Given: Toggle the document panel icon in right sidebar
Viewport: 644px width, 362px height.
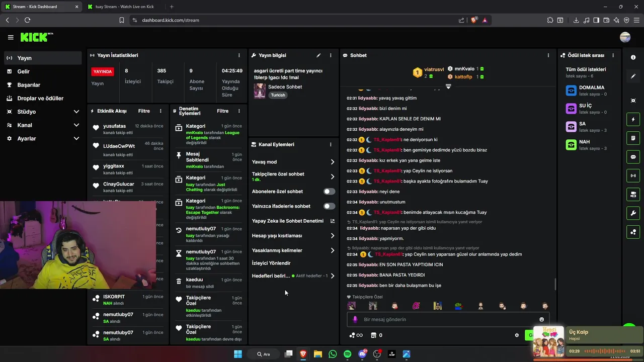Looking at the screenshot, I should pos(633,138).
